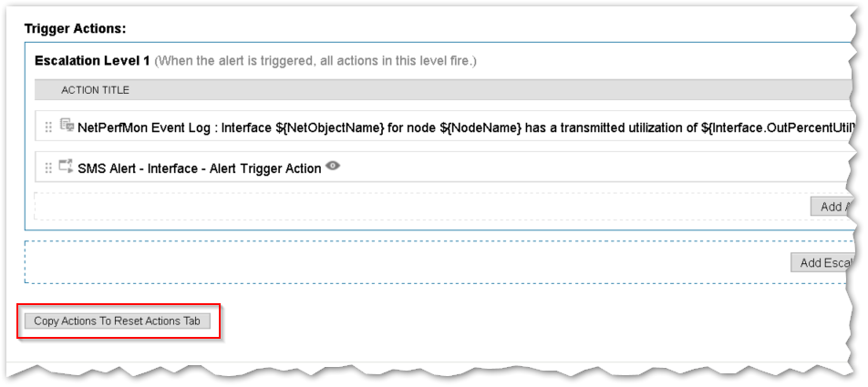Viewport: 868px width, 387px height.
Task: Toggle the eye icon beside SMS Alert
Action: tap(333, 166)
